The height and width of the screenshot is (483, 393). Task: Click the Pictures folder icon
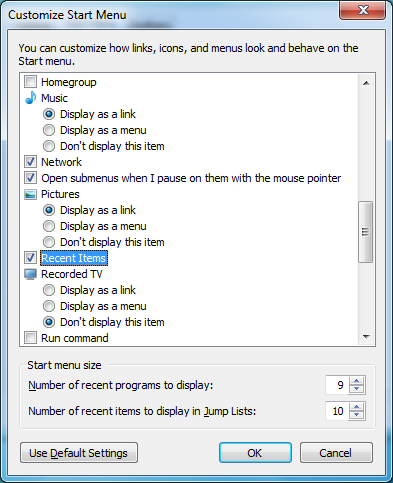[31, 194]
